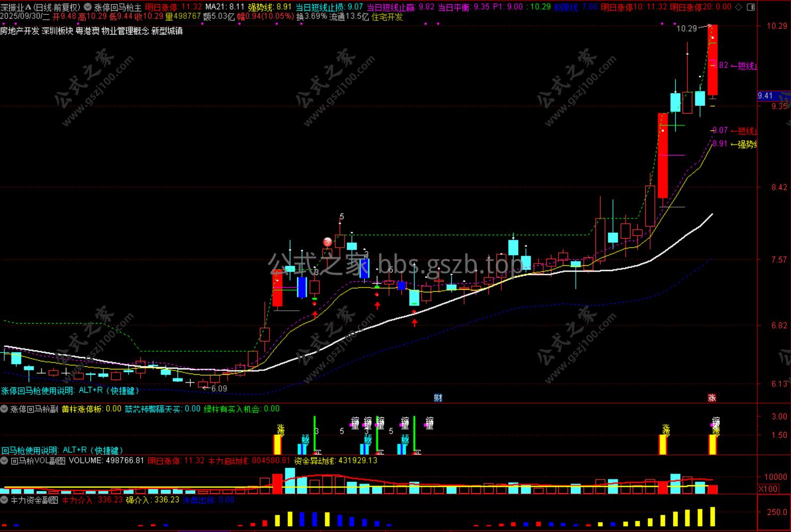This screenshot has height=532, width=791.
Task: Click the red ball signal icon on the candlestick
Action: (328, 242)
